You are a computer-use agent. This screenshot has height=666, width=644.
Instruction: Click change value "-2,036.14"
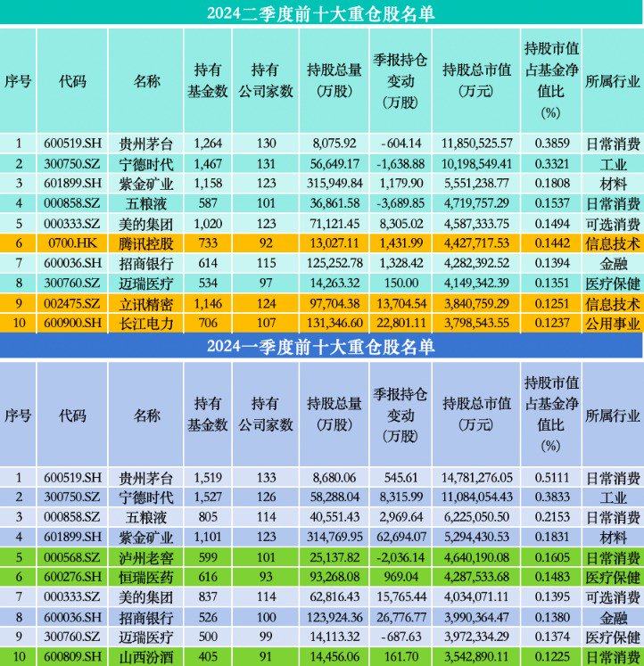coord(400,558)
